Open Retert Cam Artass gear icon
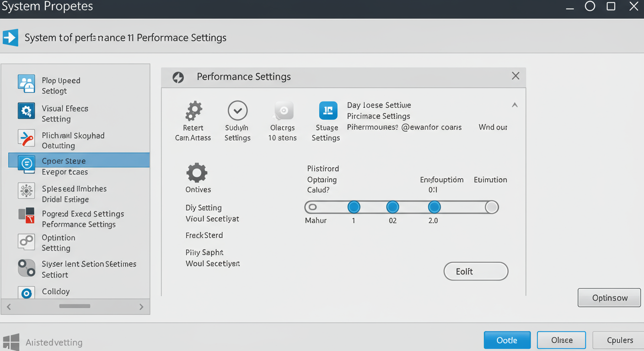644x351 pixels. (193, 111)
